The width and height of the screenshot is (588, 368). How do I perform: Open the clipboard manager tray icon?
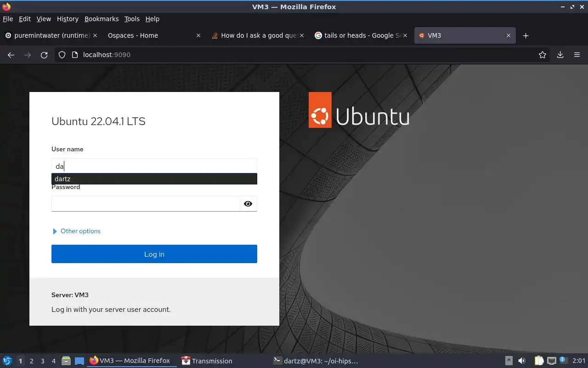coord(539,361)
